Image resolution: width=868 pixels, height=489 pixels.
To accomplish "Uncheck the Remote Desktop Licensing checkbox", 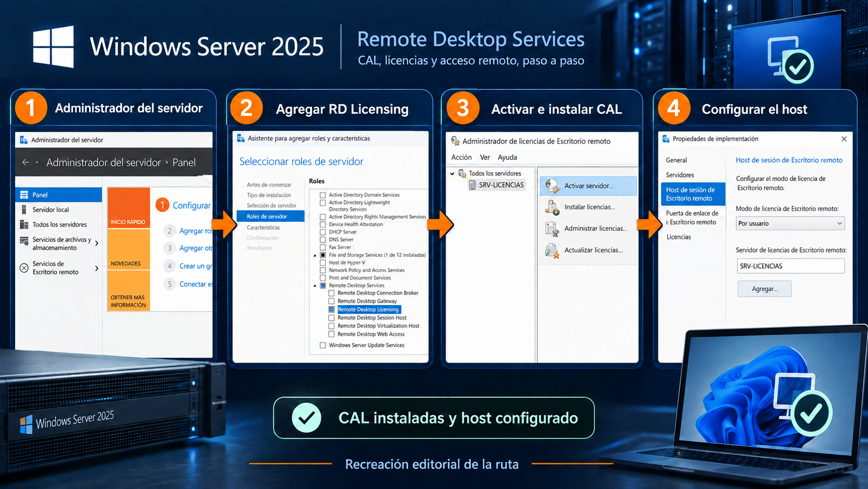I will tap(332, 310).
